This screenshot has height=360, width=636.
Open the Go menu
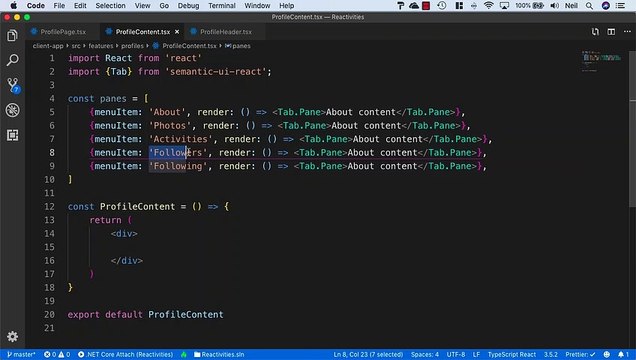[164, 6]
